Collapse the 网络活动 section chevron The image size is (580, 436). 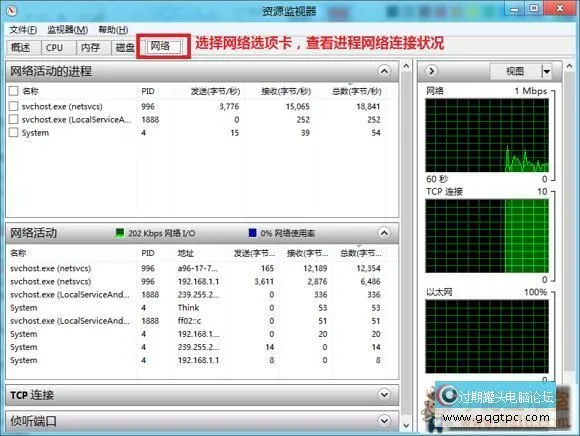(384, 233)
